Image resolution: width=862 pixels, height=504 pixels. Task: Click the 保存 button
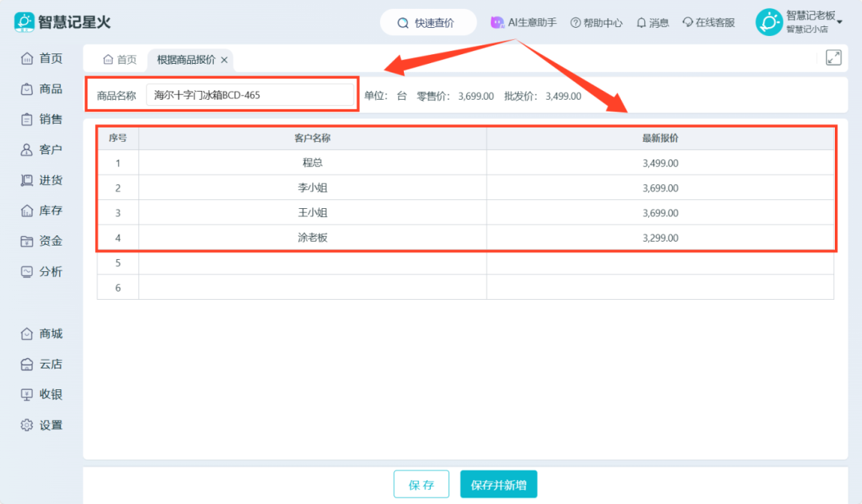click(x=421, y=484)
